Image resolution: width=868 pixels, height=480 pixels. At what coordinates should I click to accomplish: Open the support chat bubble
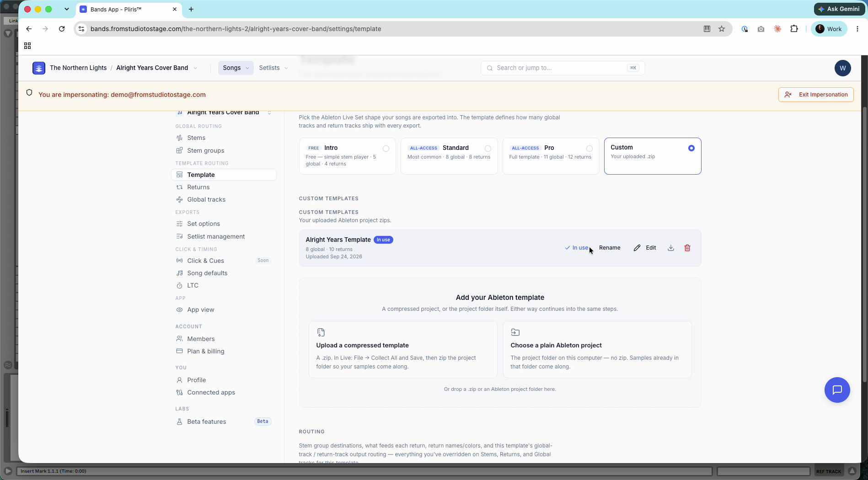point(837,390)
